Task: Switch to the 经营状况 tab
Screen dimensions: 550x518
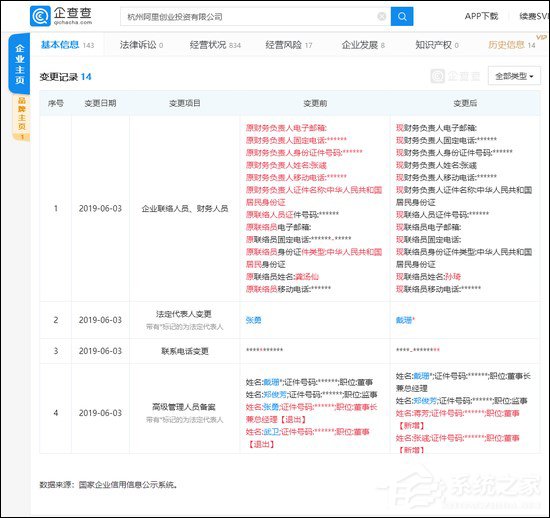Action: [215, 45]
